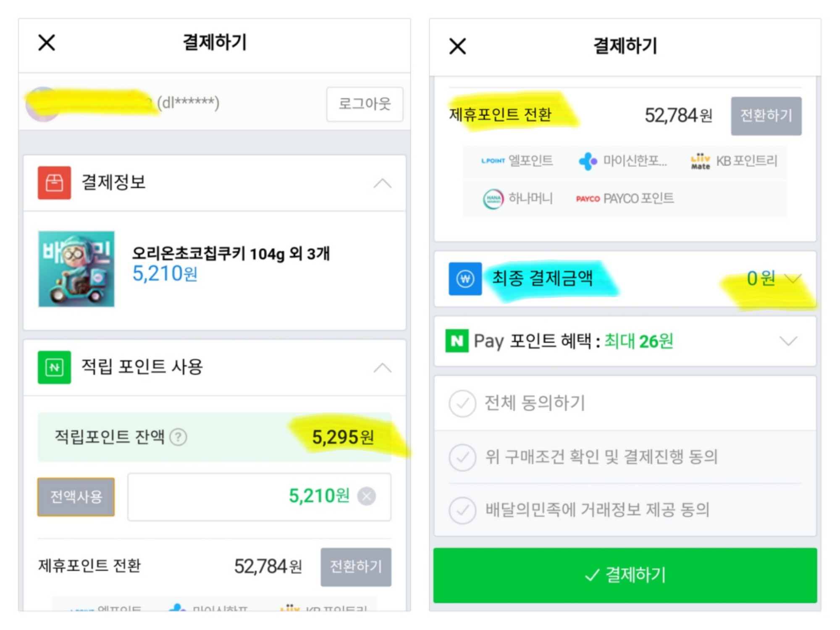Click the green N Pay logo icon
840x630 pixels.
457,341
